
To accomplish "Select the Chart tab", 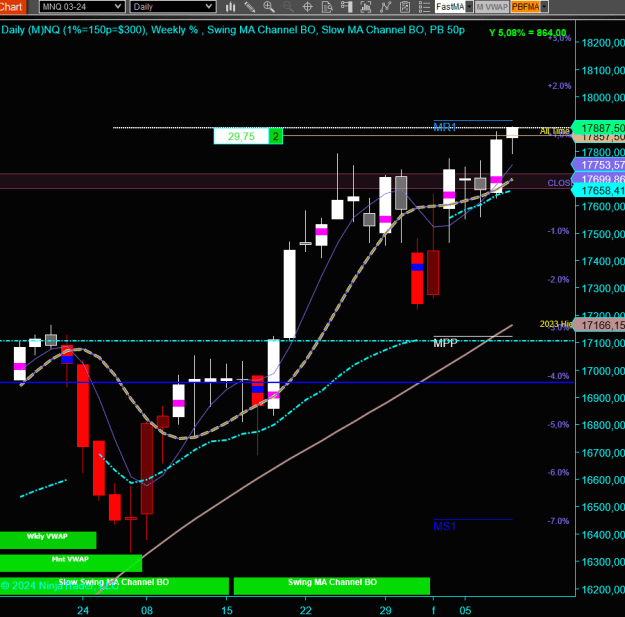I will click(x=12, y=7).
